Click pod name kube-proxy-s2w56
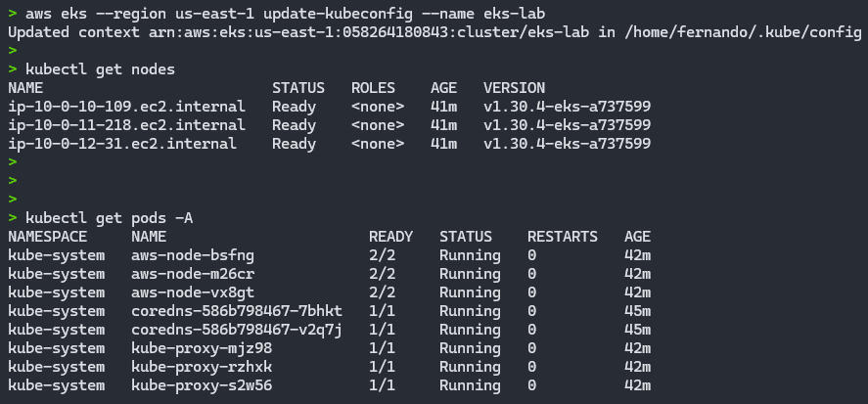Screen dimensions: 868x404 coord(202,385)
